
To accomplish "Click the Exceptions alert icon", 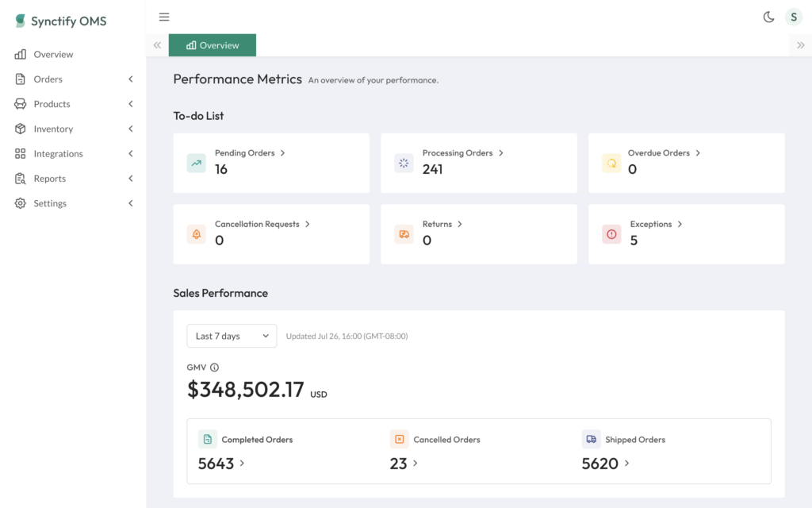I will coord(611,234).
